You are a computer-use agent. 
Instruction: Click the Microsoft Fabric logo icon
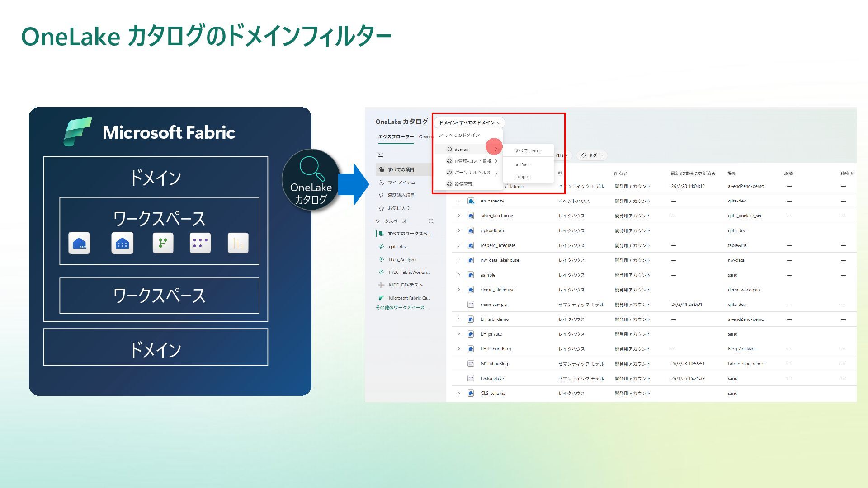coord(77,132)
